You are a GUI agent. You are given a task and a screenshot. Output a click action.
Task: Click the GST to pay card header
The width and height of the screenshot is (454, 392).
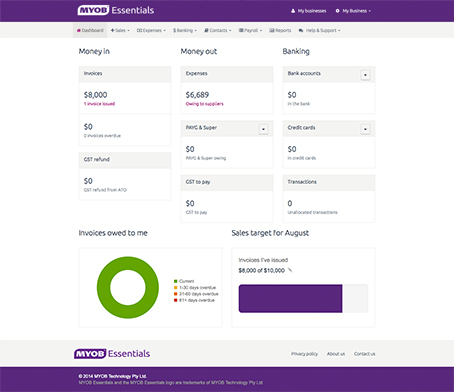[x=227, y=182]
